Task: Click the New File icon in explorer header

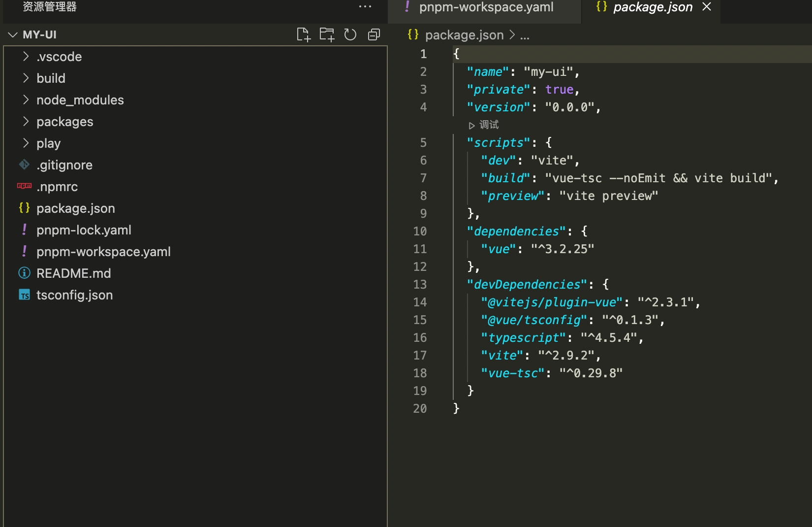Action: tap(304, 34)
